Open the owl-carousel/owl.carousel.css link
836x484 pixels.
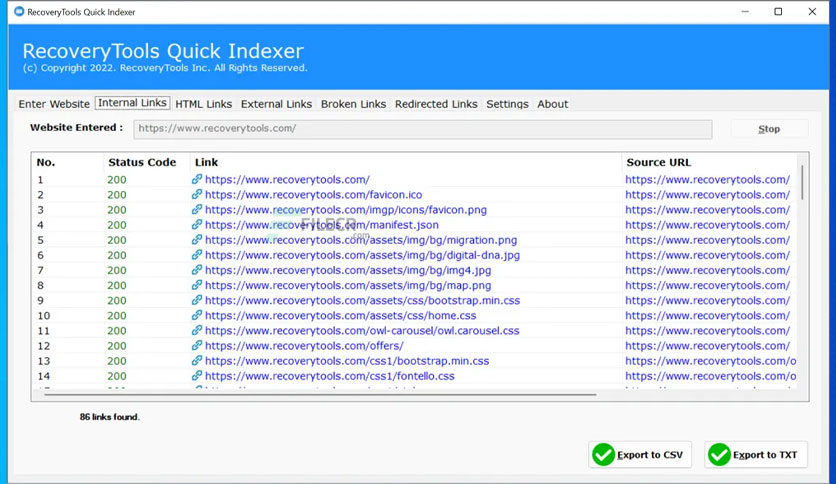[x=362, y=330]
